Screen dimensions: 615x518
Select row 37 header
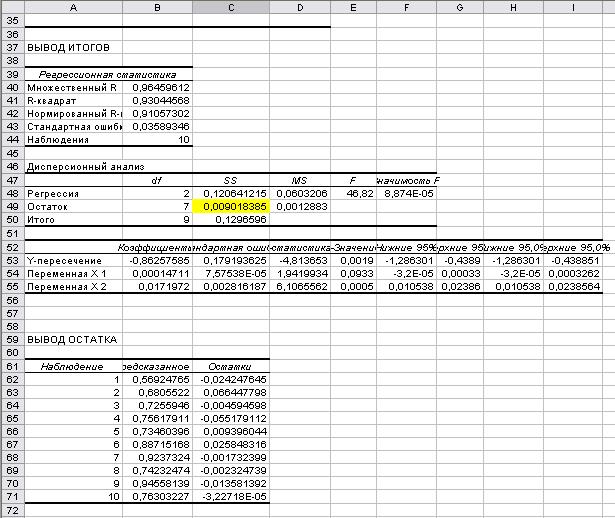13,47
